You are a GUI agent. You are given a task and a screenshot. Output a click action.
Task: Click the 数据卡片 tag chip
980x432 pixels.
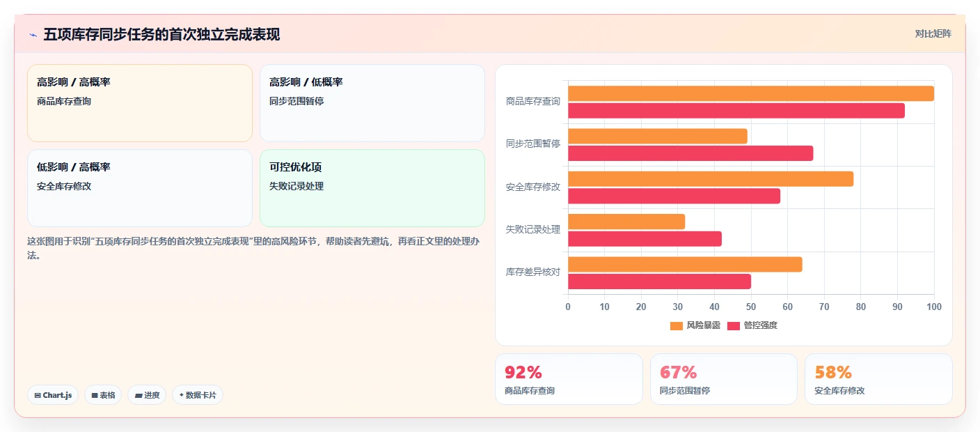click(198, 395)
